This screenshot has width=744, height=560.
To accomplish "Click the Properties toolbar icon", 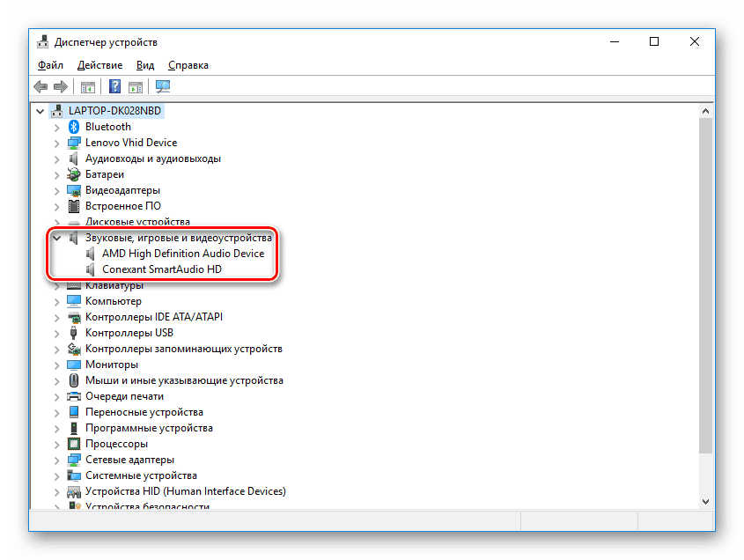I will (134, 86).
